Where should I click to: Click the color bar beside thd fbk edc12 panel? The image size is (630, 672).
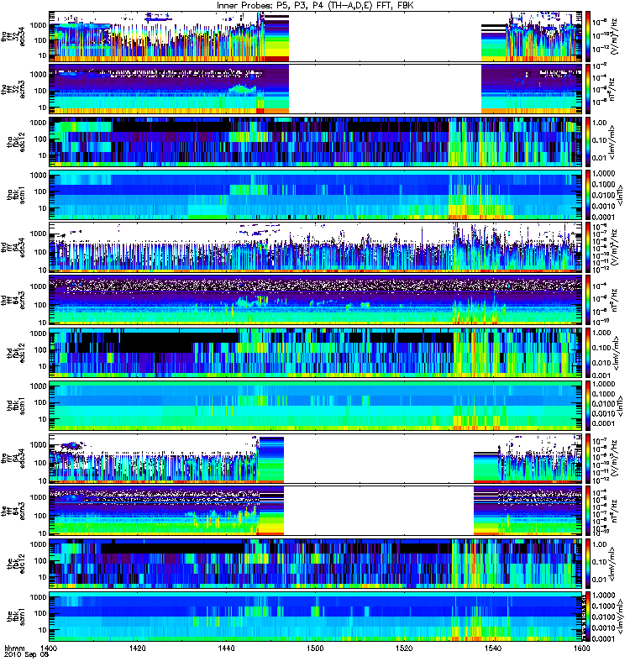(x=588, y=353)
